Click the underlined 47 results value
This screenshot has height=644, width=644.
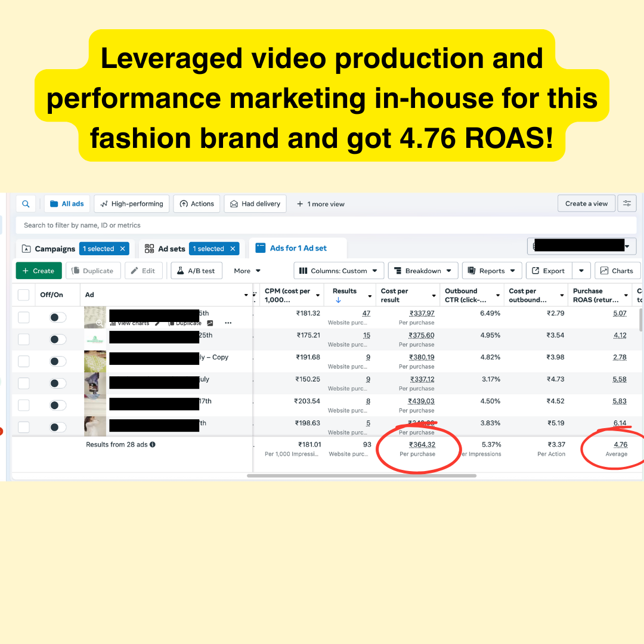point(366,314)
